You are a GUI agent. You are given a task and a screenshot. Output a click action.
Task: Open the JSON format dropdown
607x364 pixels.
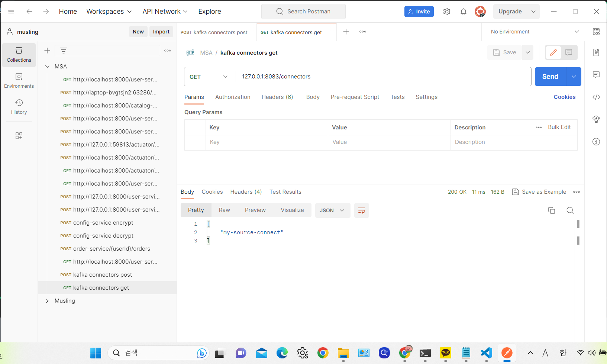[x=332, y=210]
